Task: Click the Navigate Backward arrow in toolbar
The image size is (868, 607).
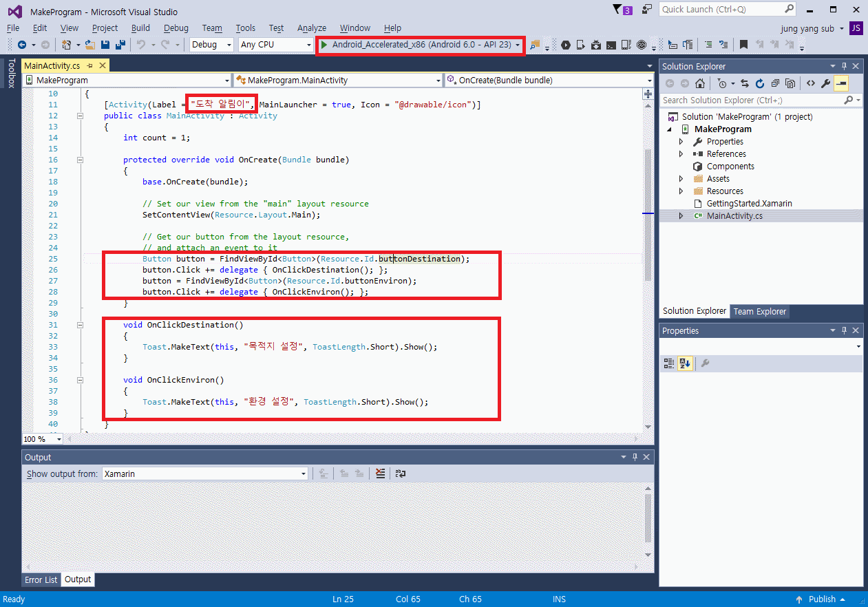Action: 22,45
